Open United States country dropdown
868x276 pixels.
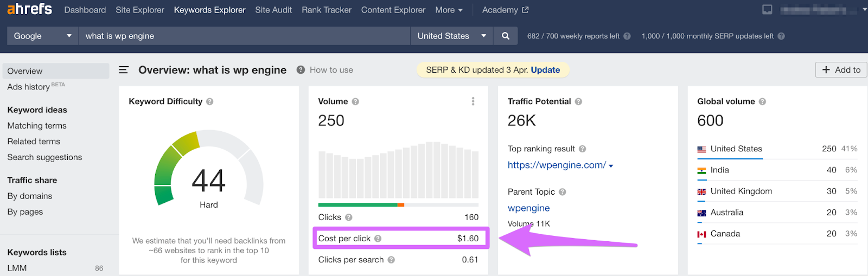[451, 36]
